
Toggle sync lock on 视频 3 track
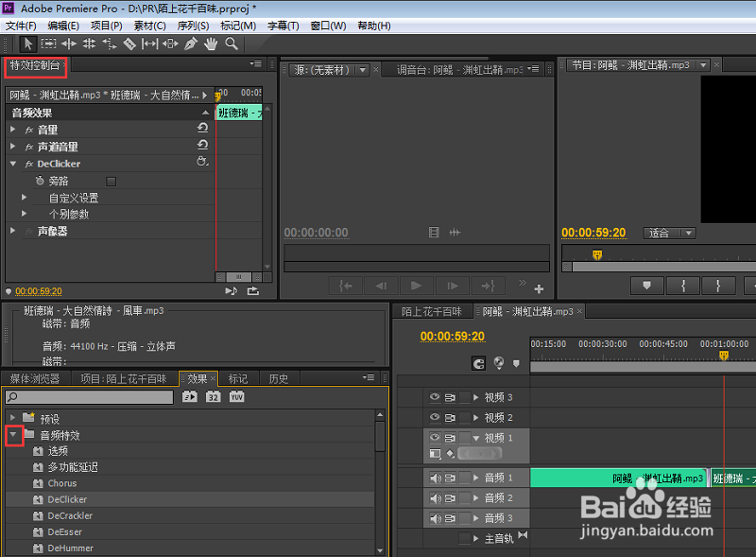[x=450, y=397]
